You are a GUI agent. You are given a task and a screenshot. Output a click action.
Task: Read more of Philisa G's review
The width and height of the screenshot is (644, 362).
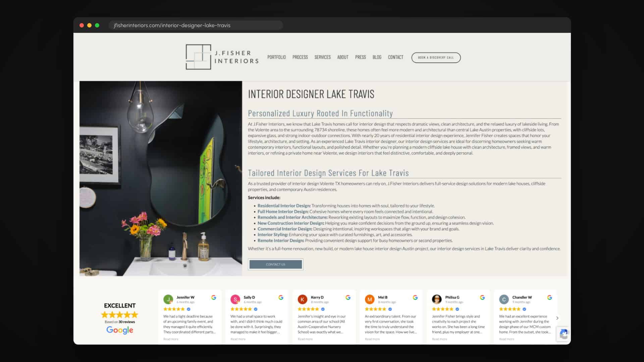[x=439, y=339]
